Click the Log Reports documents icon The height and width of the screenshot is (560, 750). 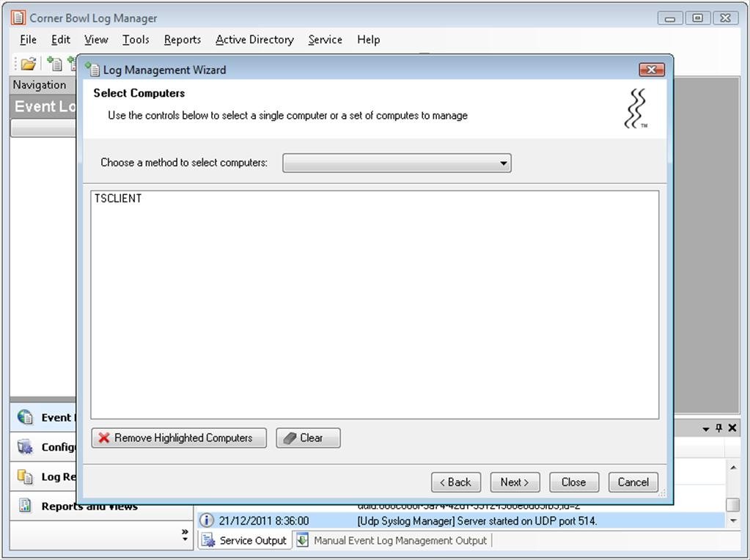25,476
